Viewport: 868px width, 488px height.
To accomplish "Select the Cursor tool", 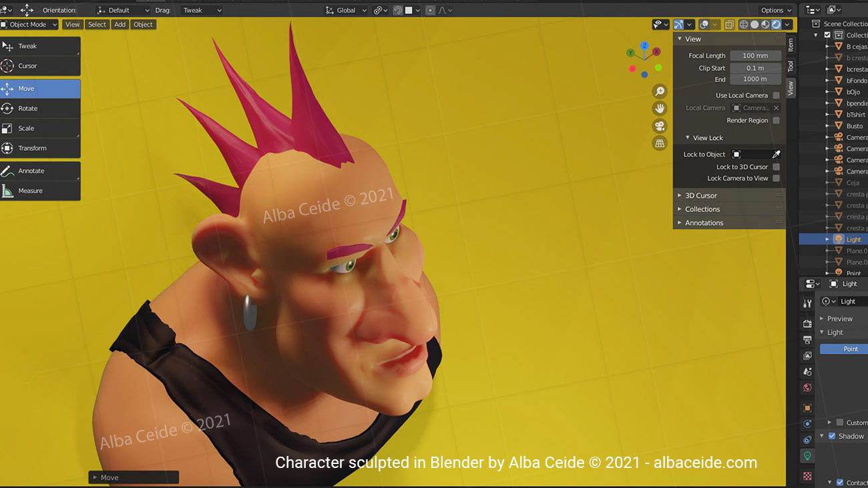I will tap(40, 66).
